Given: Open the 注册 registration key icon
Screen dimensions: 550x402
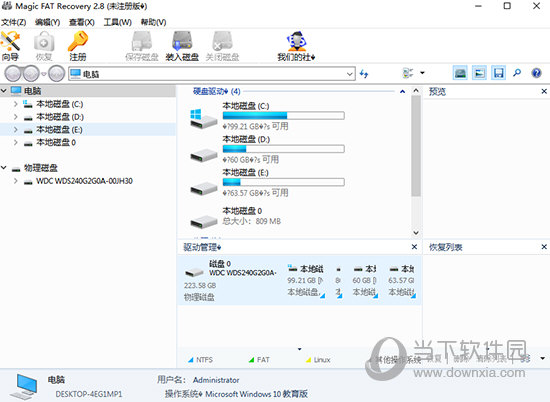Looking at the screenshot, I should pyautogui.click(x=78, y=46).
